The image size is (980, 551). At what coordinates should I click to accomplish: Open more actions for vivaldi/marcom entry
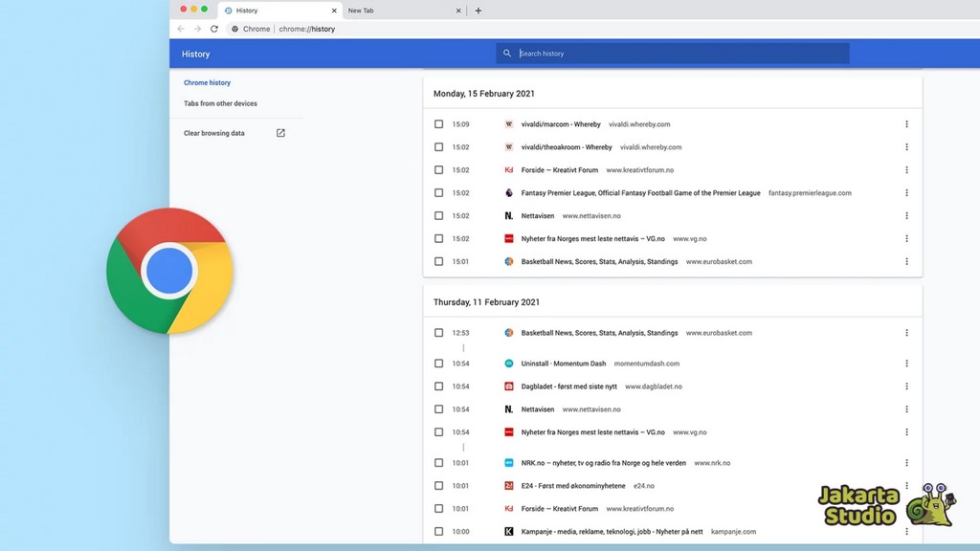pyautogui.click(x=906, y=124)
